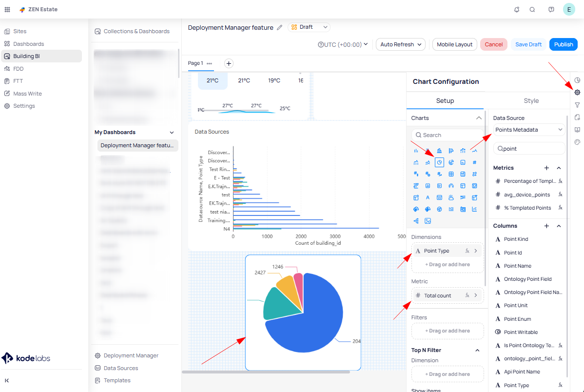584x392 pixels.
Task: Open the palette theme icon in right rail
Action: (577, 142)
